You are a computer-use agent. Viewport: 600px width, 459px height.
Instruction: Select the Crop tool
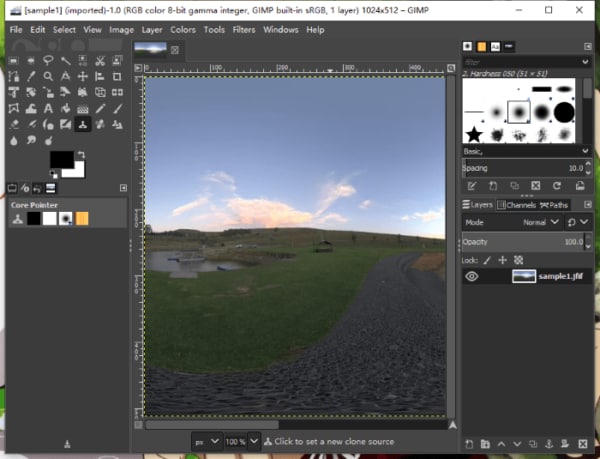pos(117,76)
